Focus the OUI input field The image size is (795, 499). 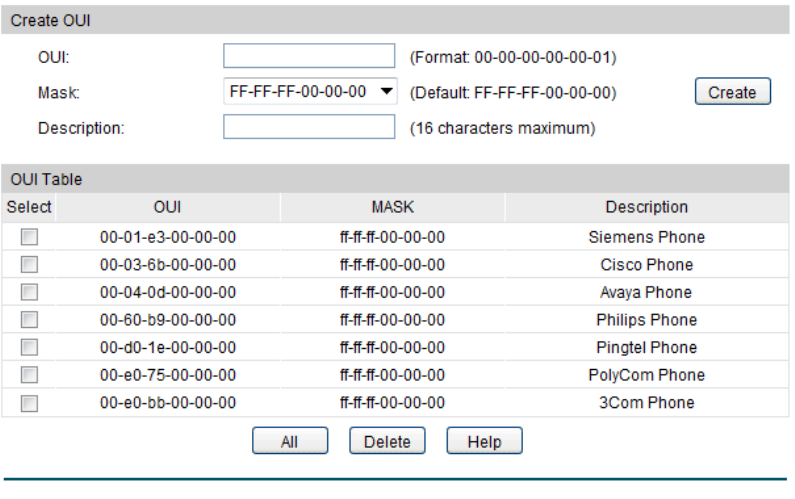point(310,57)
